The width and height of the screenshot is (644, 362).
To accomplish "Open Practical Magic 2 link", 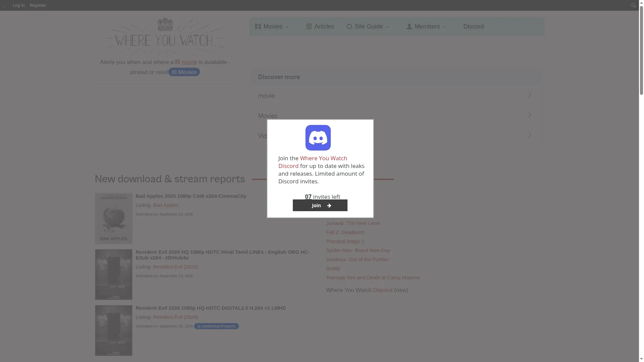I will 345,241.
